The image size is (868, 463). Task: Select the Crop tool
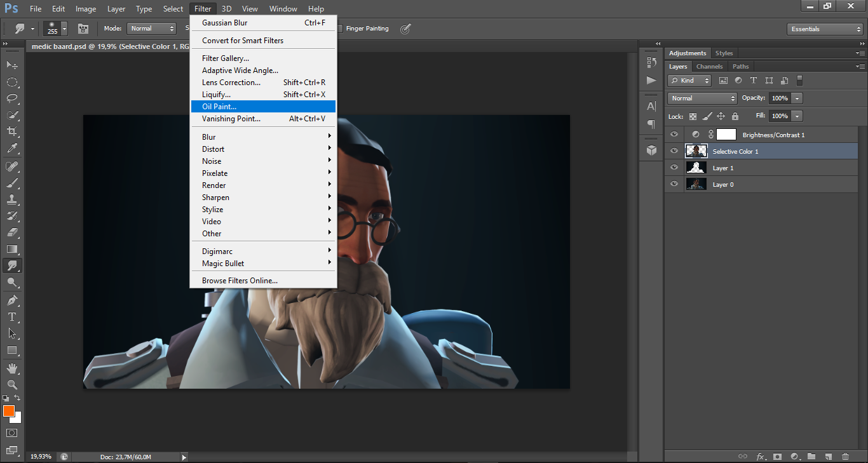pyautogui.click(x=12, y=131)
